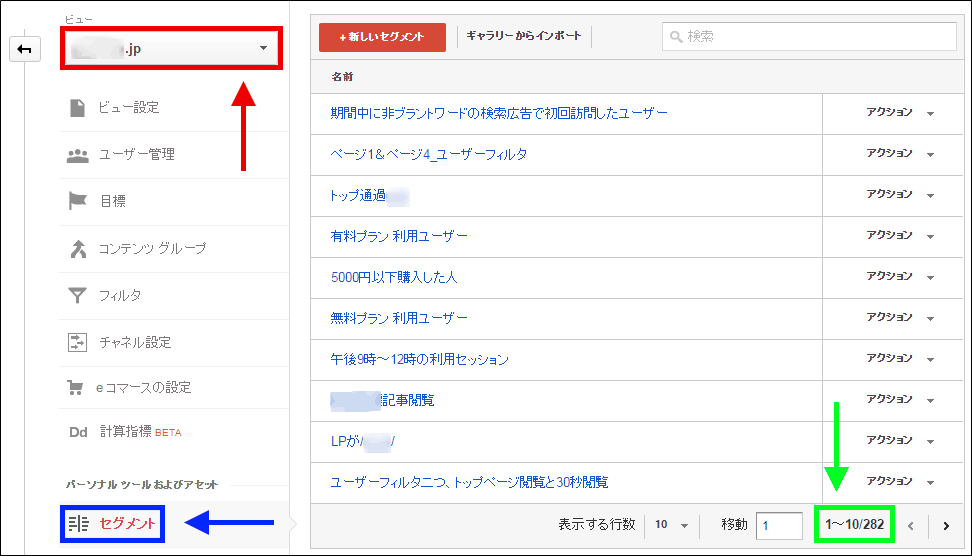Viewport: 972px width, 556px height.
Task: Click the チャネル設定 icon
Action: tap(78, 342)
